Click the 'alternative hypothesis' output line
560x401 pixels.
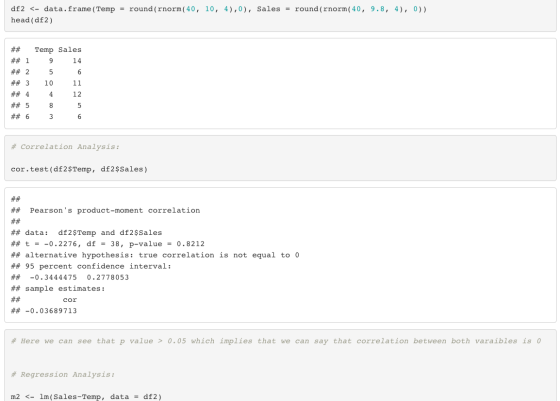(155, 255)
